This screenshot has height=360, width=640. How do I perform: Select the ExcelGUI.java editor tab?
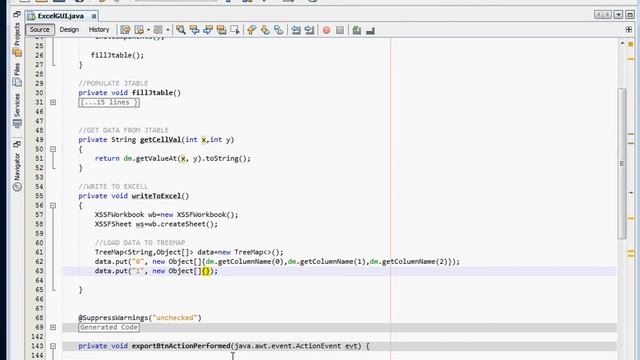(x=60, y=16)
